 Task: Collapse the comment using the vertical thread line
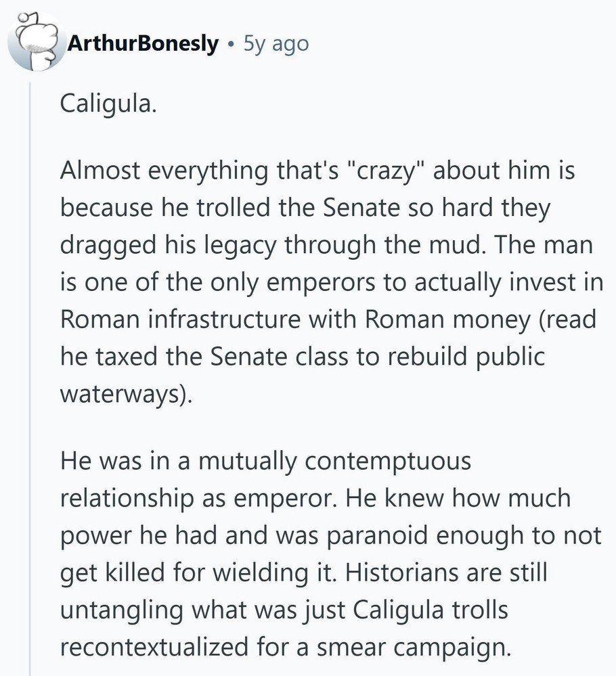point(30,379)
